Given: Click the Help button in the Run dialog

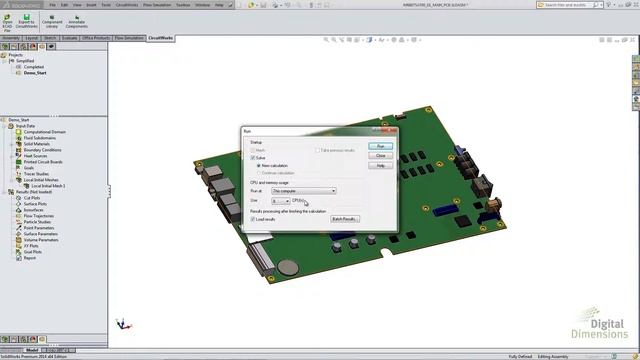Looking at the screenshot, I should tap(380, 166).
